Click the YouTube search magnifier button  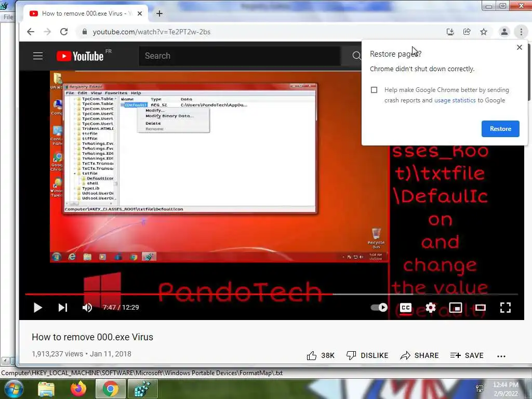(x=356, y=56)
